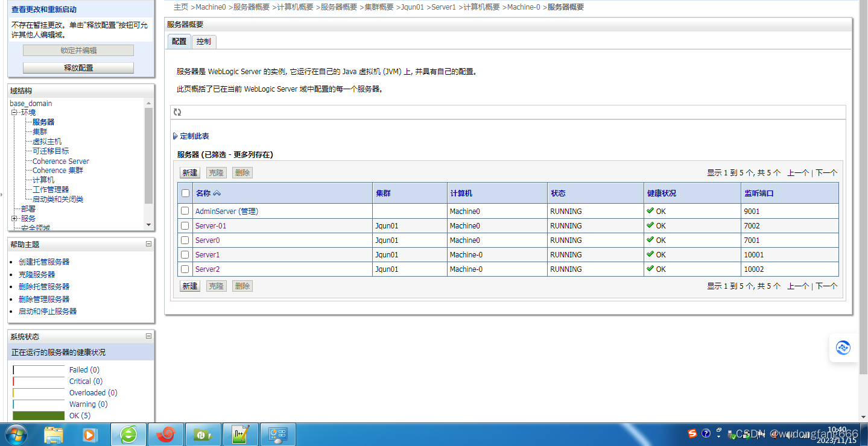Open Jqun01 breadcrumb link
This screenshot has height=446, width=868.
[x=413, y=7]
